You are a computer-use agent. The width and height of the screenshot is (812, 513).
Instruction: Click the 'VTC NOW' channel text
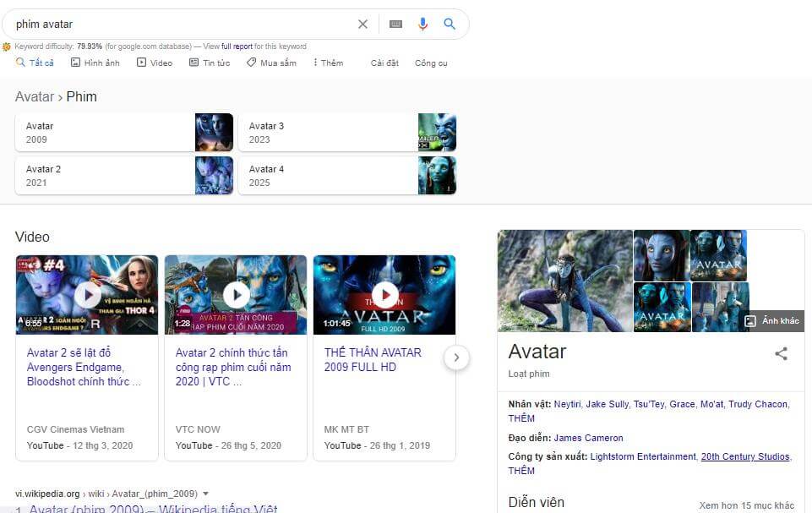(x=198, y=429)
